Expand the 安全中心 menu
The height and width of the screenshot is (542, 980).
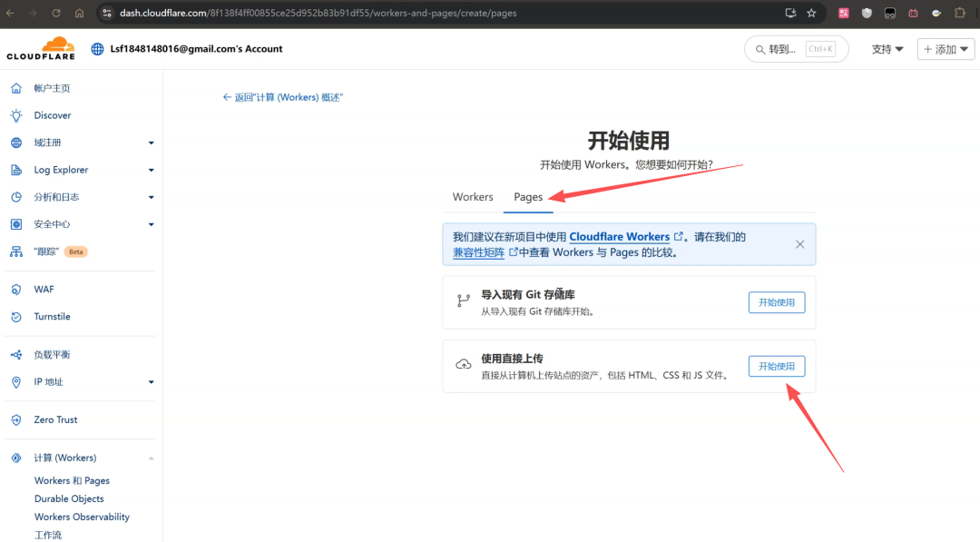tap(151, 224)
